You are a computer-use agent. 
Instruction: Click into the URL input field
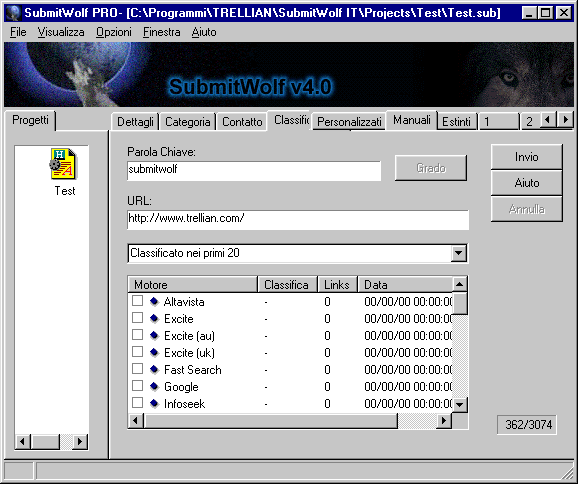pos(298,220)
